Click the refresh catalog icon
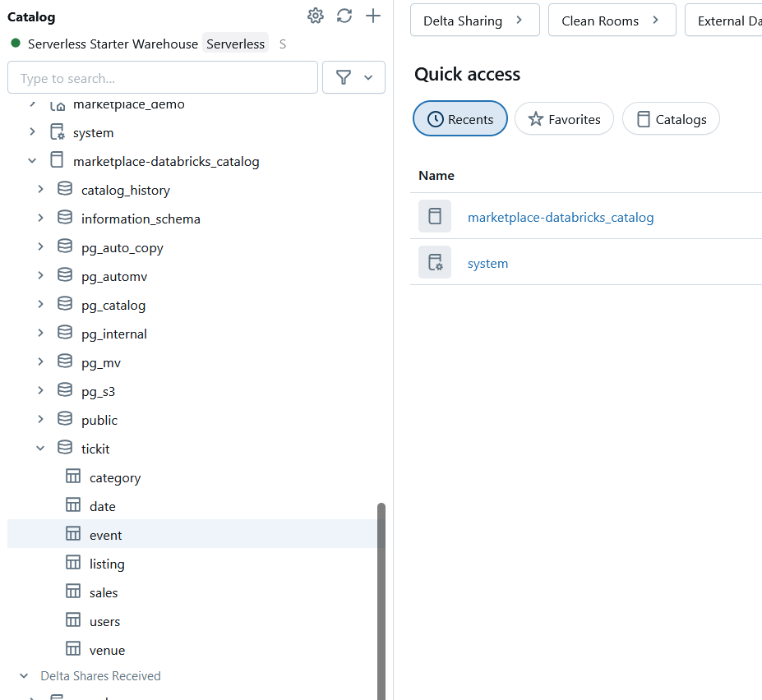The width and height of the screenshot is (762, 700). tap(344, 16)
